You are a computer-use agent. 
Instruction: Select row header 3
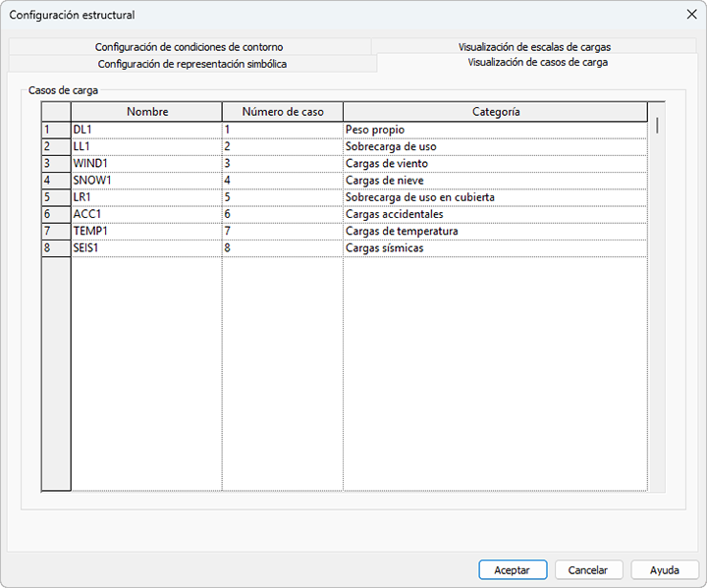click(x=56, y=164)
